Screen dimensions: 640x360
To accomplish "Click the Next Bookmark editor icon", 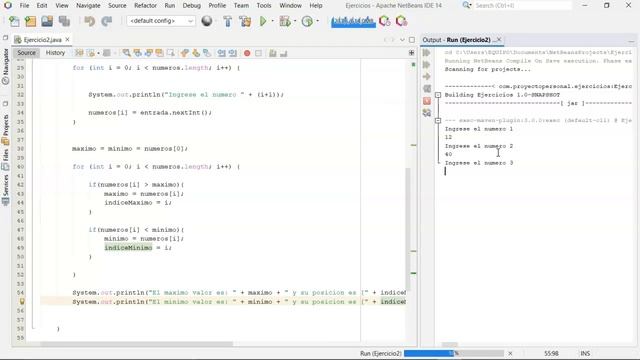I will click(x=196, y=53).
